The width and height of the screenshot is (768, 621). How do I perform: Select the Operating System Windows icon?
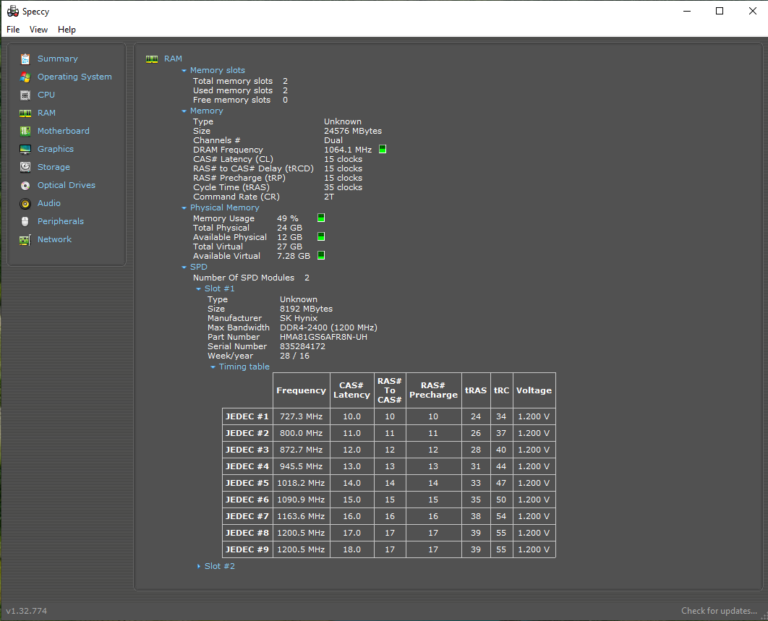click(25, 77)
